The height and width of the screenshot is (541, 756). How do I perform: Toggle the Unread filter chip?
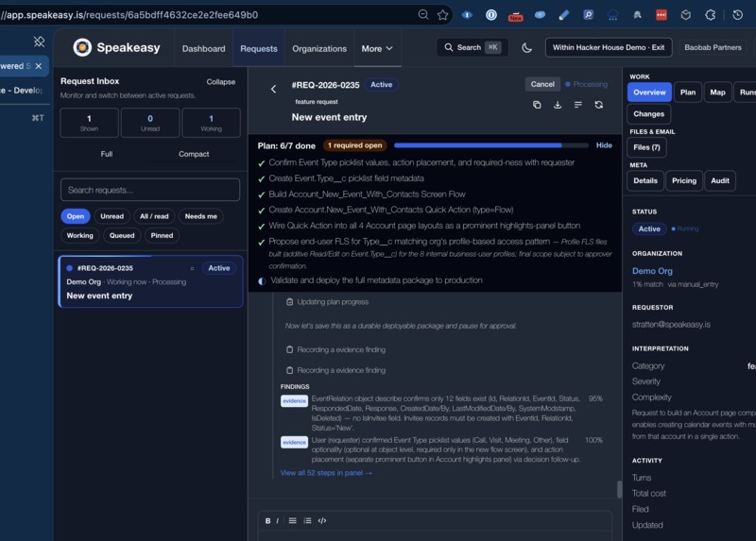112,216
